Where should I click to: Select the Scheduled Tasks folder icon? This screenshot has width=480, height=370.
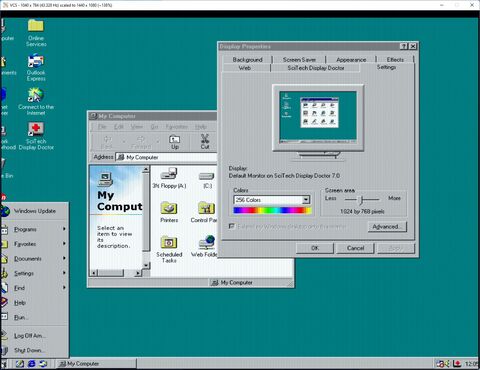pyautogui.click(x=169, y=249)
